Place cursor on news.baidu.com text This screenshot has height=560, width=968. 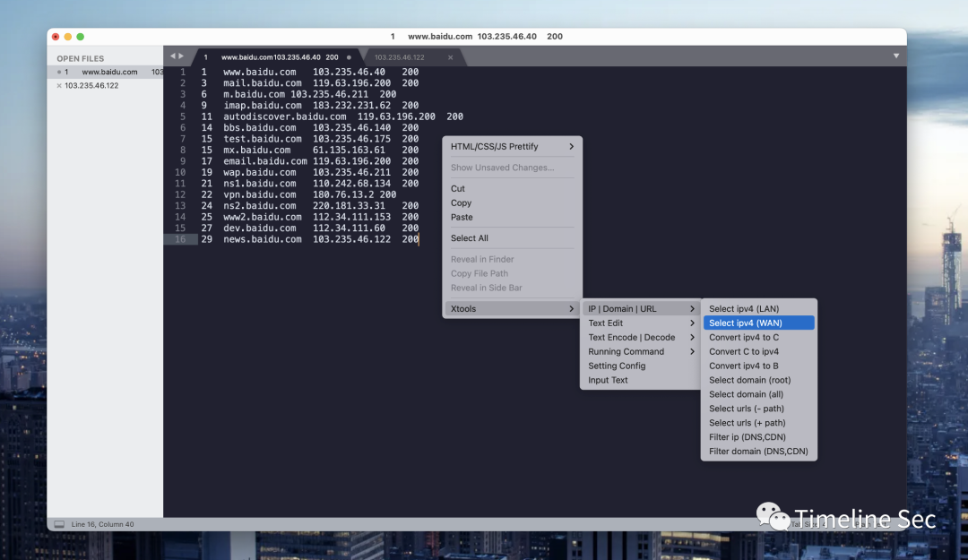click(263, 239)
